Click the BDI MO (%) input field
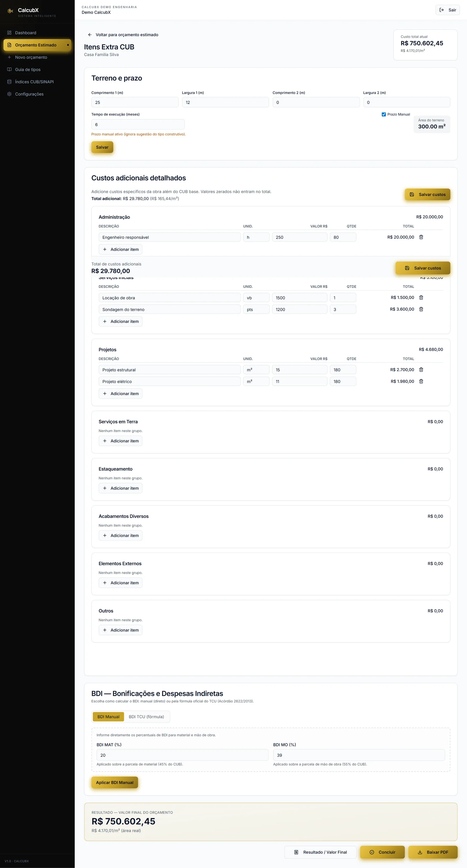Screen dimensions: 467x868 tap(359, 755)
